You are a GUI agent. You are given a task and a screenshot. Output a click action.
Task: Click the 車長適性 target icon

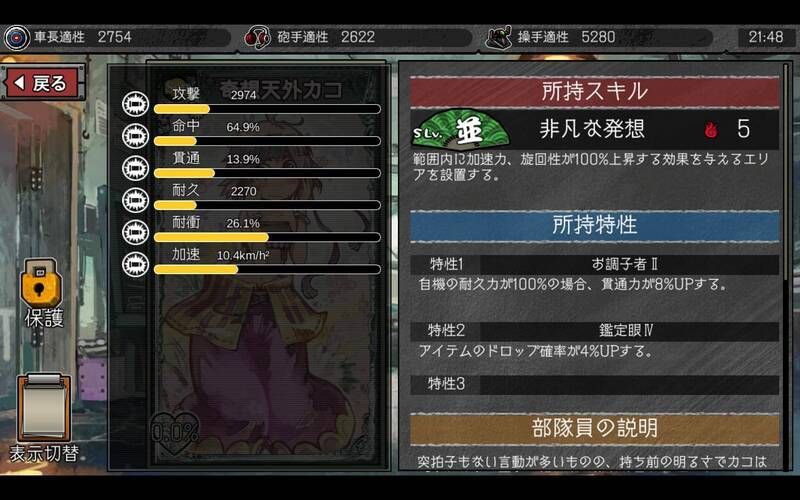[17, 38]
